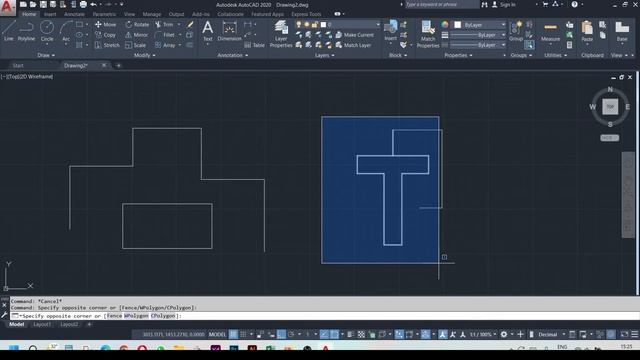Click the Erase pencil icon
640x360 pixels.
point(190,24)
